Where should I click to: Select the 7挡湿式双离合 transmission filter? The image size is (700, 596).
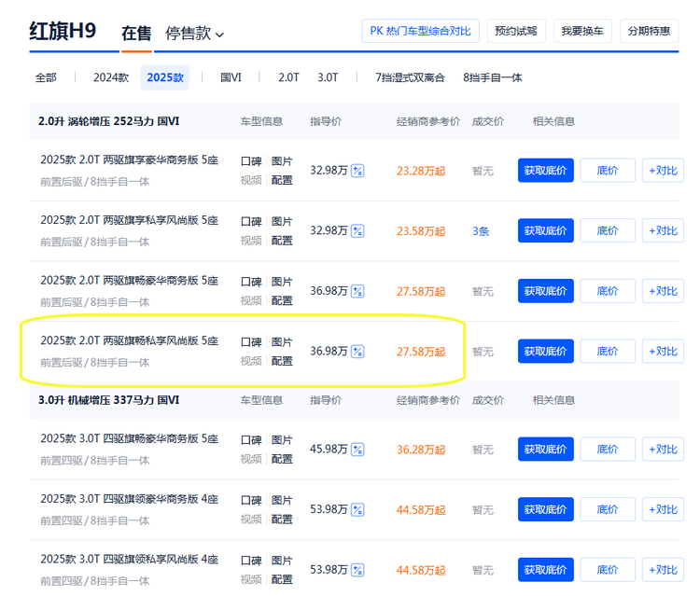click(x=410, y=77)
